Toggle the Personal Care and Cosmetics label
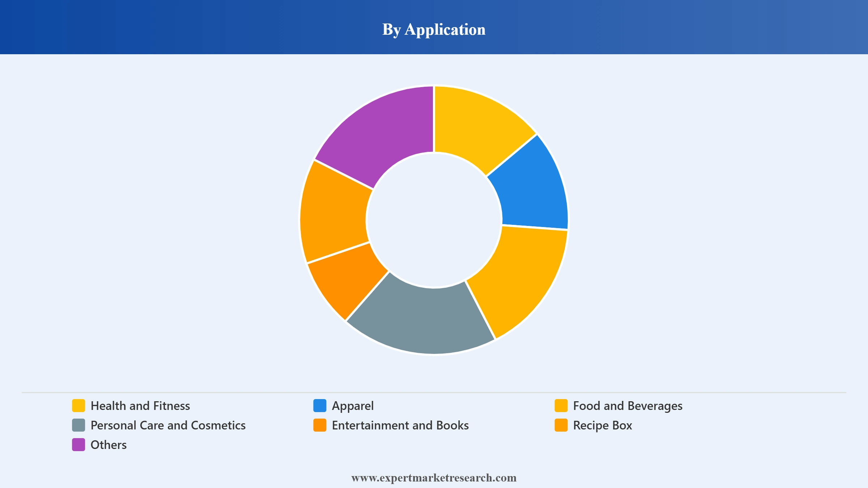 point(168,425)
